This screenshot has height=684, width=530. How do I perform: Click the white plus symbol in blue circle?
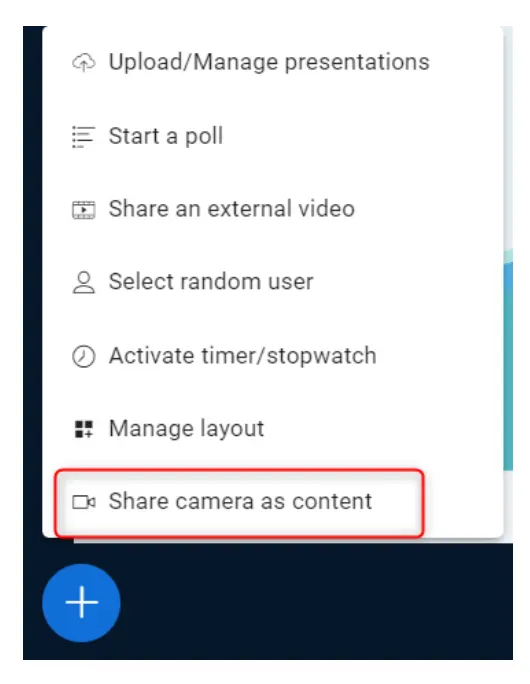(82, 602)
